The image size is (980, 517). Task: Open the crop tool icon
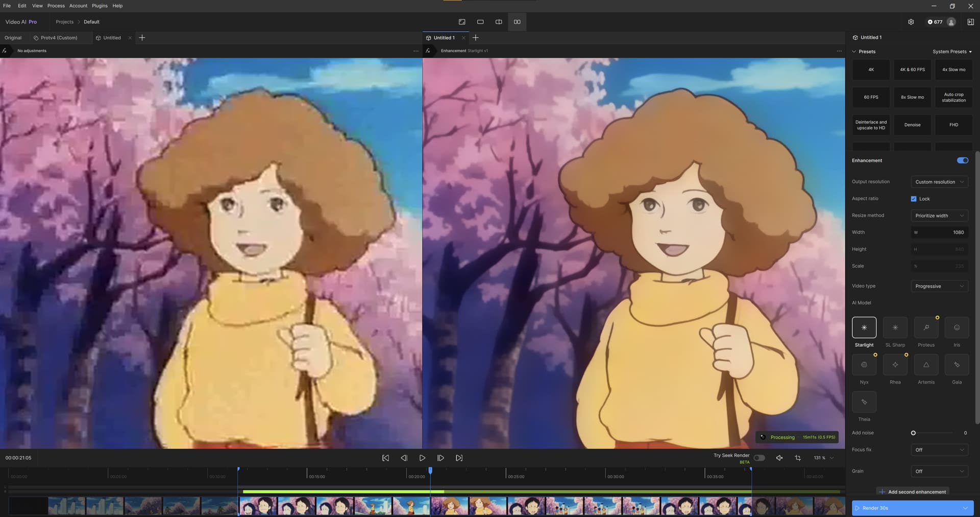click(x=798, y=458)
